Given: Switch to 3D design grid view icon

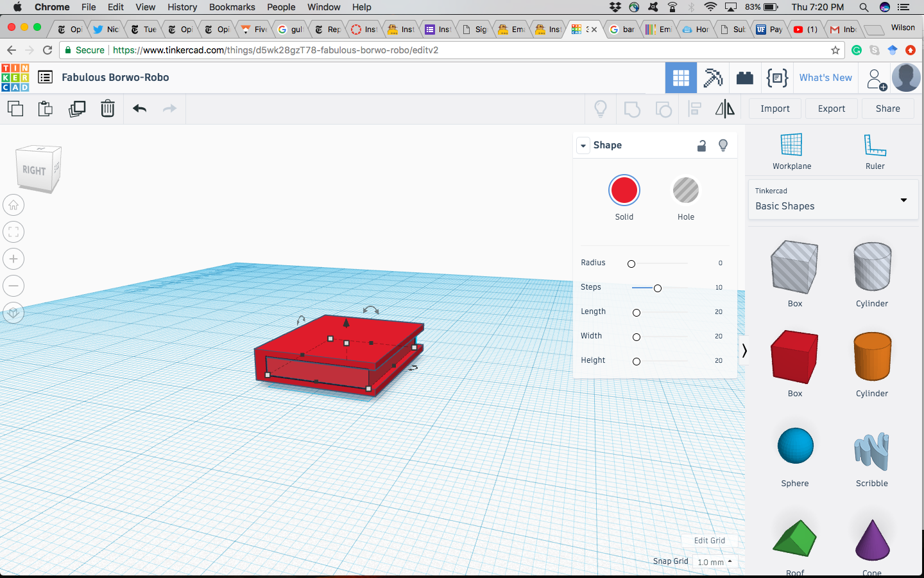Looking at the screenshot, I should 681,78.
